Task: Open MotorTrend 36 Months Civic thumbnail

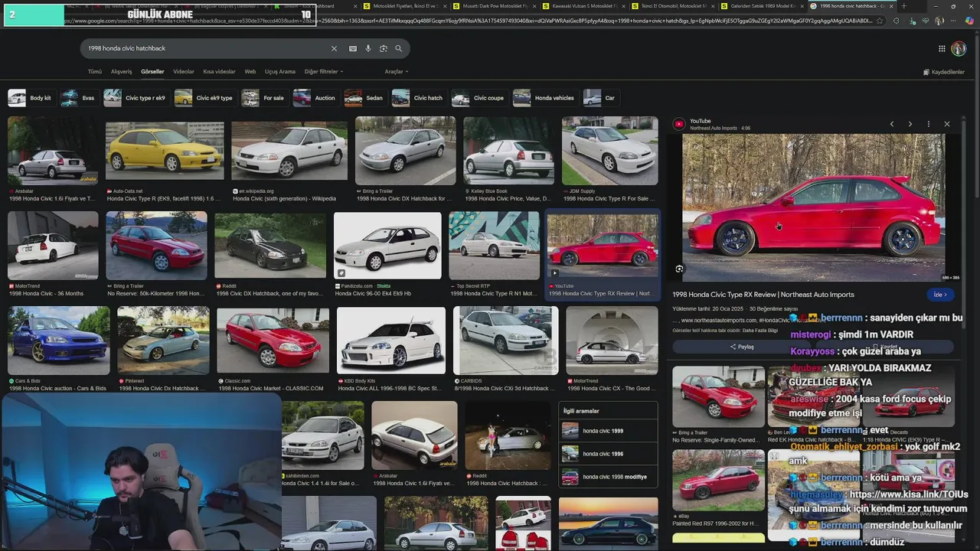Action: pyautogui.click(x=53, y=246)
